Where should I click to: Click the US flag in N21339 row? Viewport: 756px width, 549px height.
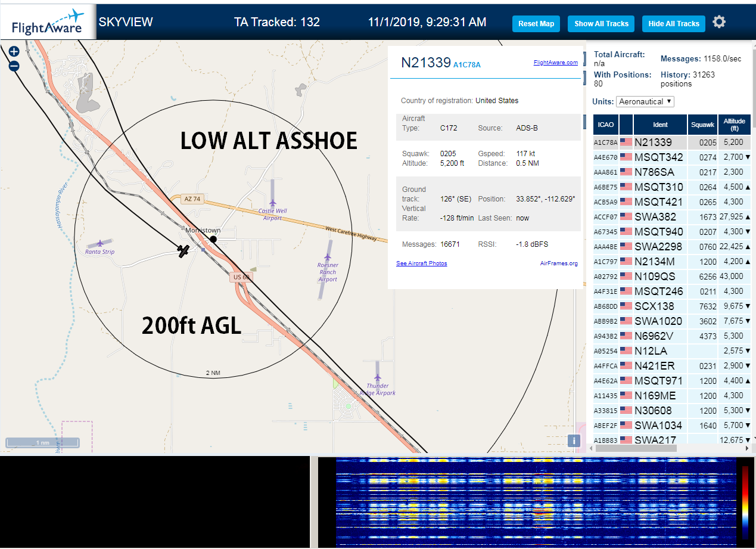pyautogui.click(x=626, y=142)
